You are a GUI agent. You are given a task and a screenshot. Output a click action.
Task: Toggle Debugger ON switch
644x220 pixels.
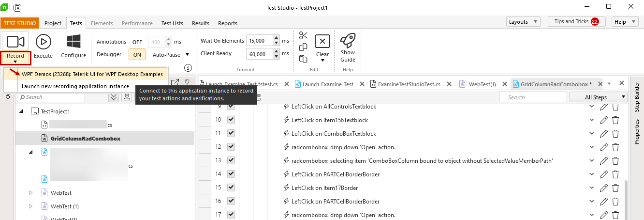click(x=137, y=55)
